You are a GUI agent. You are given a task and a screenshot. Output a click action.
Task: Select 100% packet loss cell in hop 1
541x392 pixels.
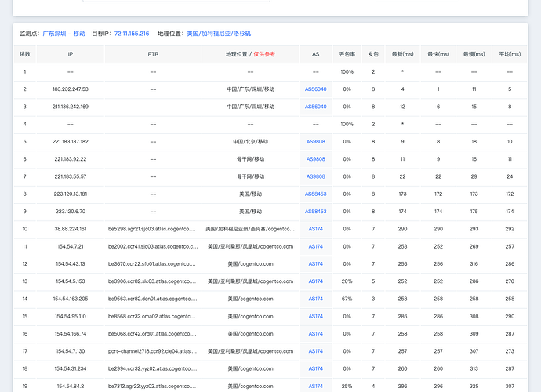(x=347, y=72)
